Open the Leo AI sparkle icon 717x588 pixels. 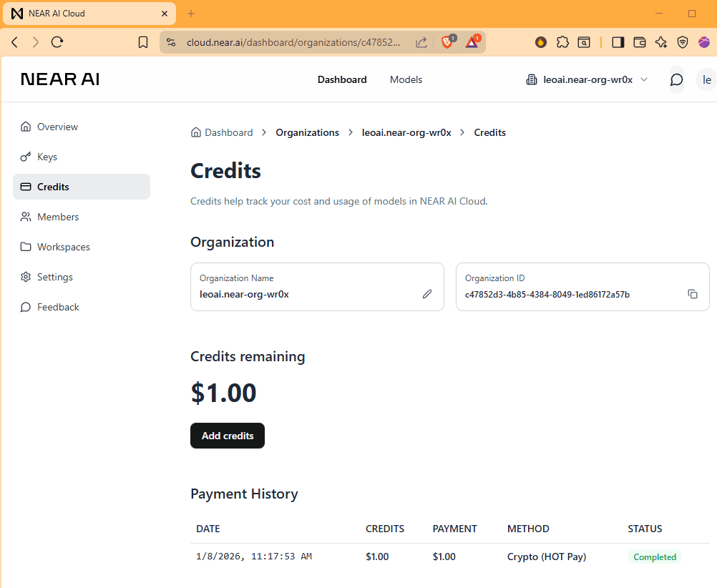tap(660, 42)
